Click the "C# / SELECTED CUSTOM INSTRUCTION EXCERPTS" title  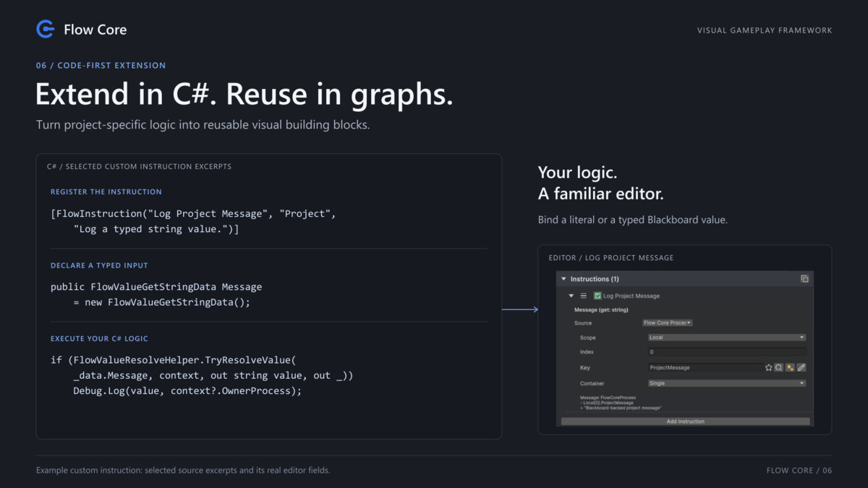pos(140,166)
